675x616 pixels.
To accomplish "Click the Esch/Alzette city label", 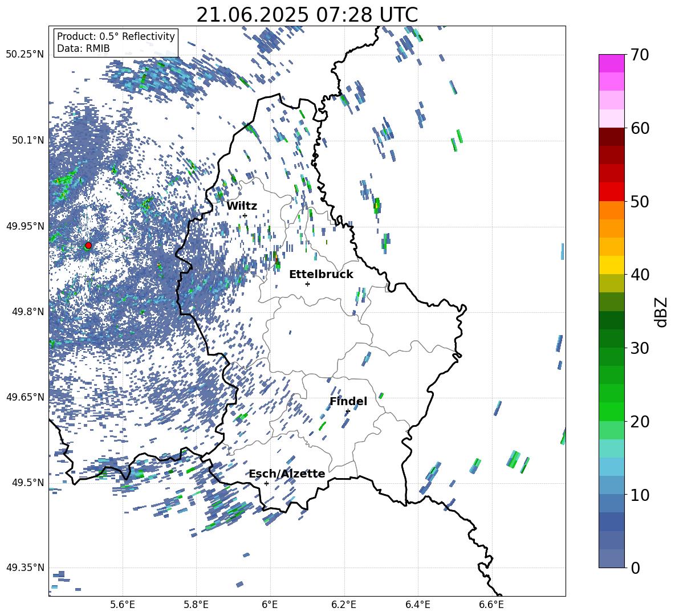I will 287,474.
